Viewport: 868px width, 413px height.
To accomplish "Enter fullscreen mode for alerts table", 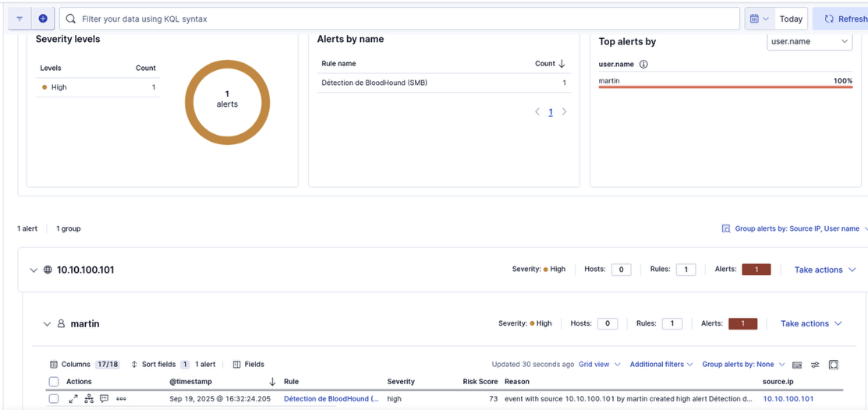I will [833, 365].
